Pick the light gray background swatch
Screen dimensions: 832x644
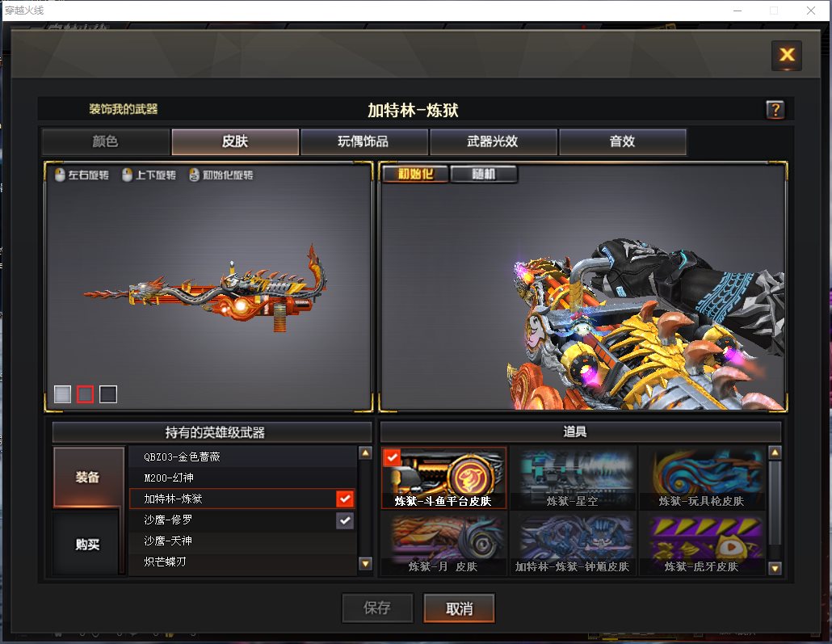[63, 394]
